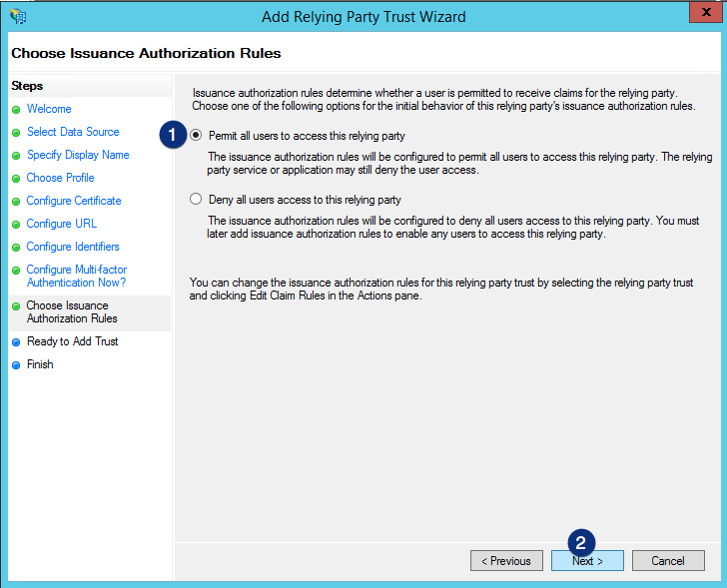Image resolution: width=727 pixels, height=588 pixels.
Task: Go back with the Previous button
Action: [506, 561]
